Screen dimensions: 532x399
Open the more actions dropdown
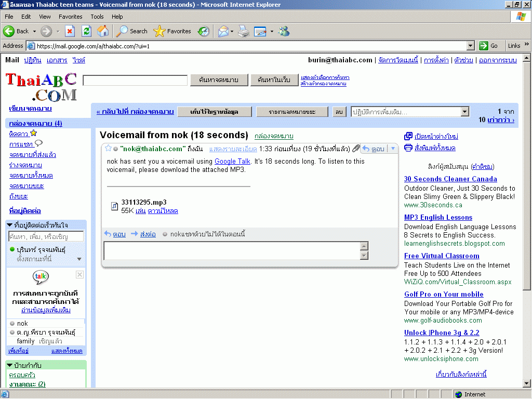tap(410, 112)
